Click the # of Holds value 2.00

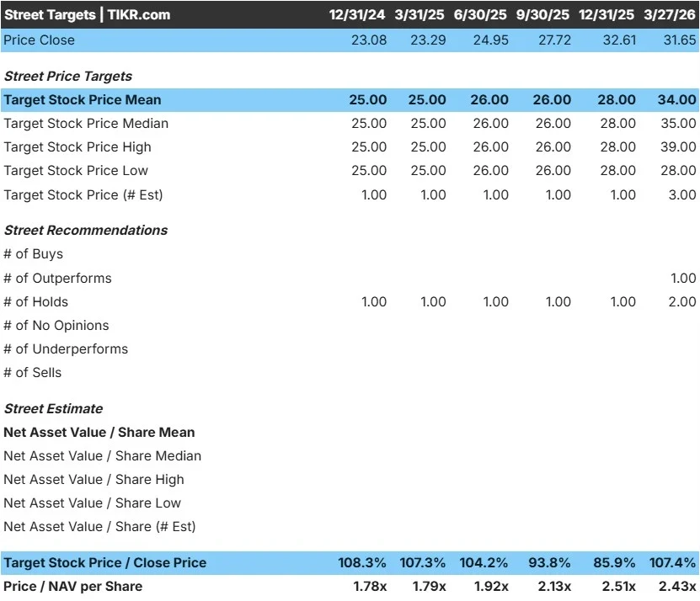point(682,302)
